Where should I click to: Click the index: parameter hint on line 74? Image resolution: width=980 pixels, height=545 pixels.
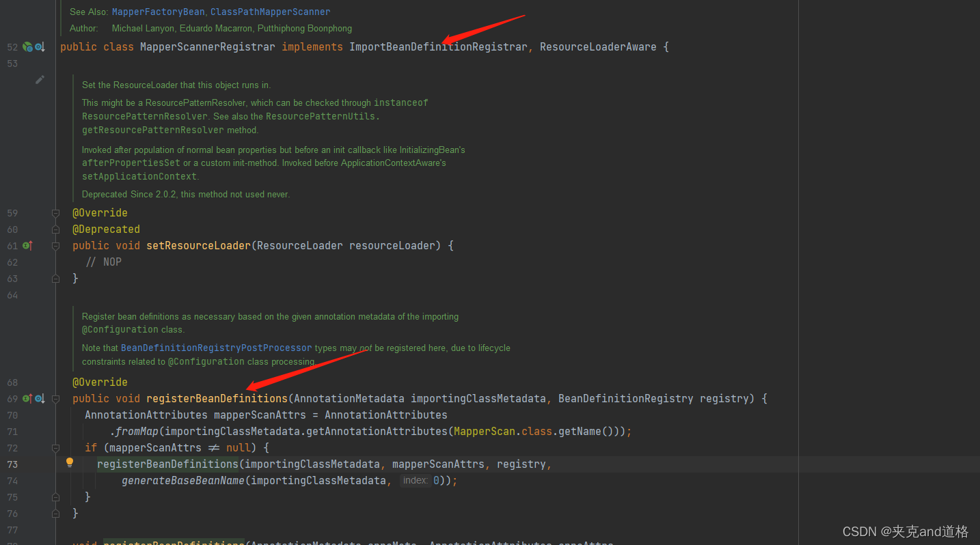(416, 481)
